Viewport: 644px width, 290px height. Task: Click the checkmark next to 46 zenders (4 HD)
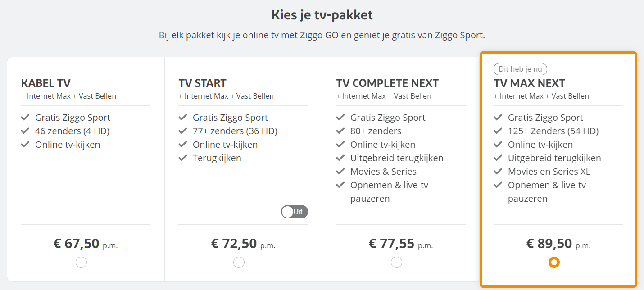point(25,131)
